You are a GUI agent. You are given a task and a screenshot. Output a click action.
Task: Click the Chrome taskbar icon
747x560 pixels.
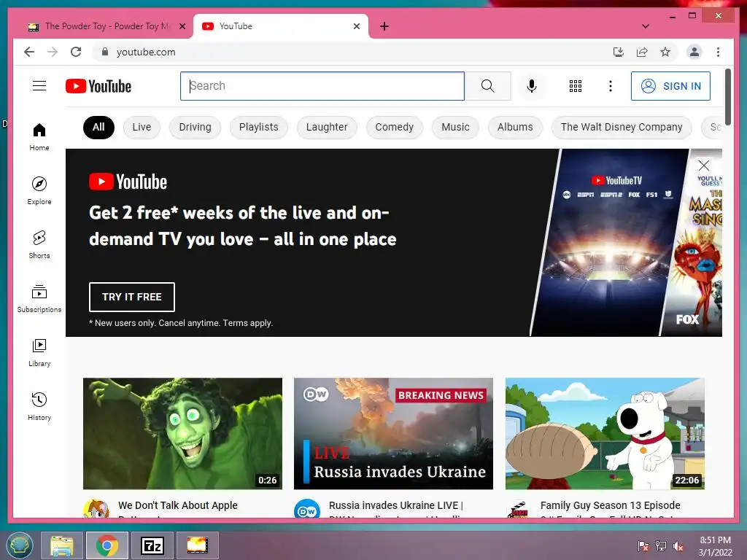point(107,545)
